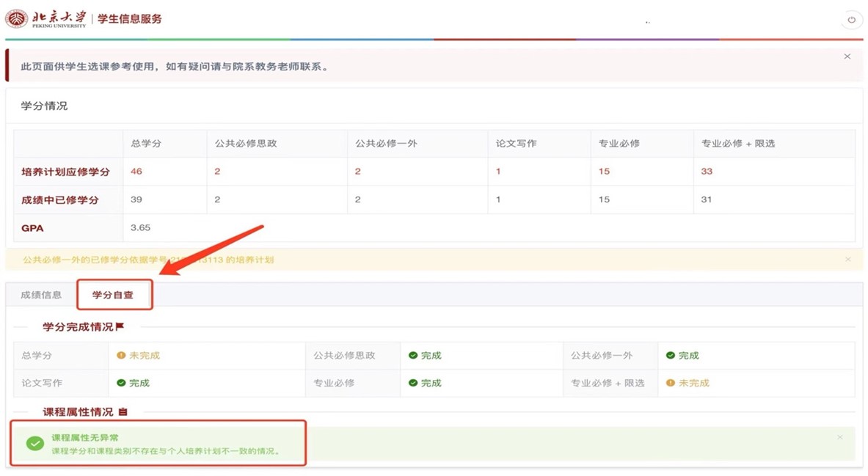868x476 pixels.
Task: Click the power logout icon
Action: [x=851, y=20]
